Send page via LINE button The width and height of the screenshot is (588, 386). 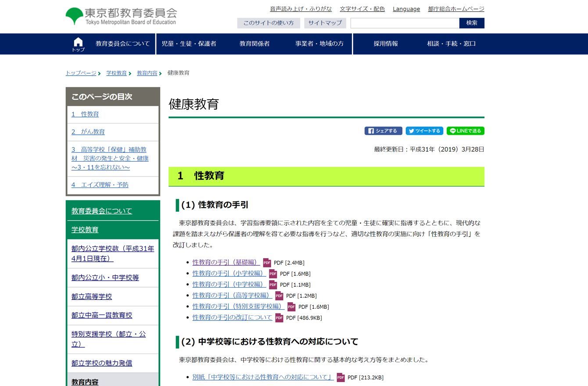465,131
